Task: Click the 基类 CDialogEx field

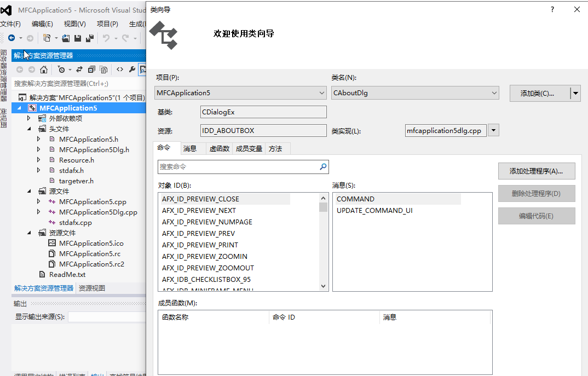Action: [264, 112]
